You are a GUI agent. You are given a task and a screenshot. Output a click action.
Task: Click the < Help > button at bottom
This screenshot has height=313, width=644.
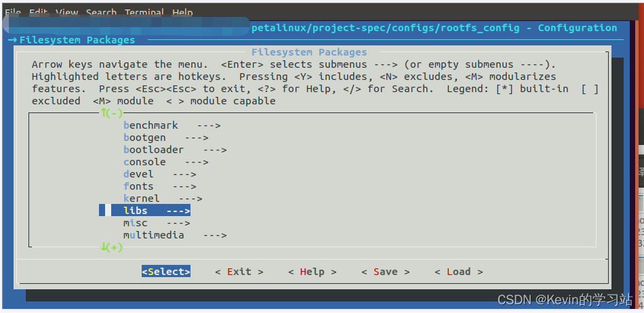312,272
